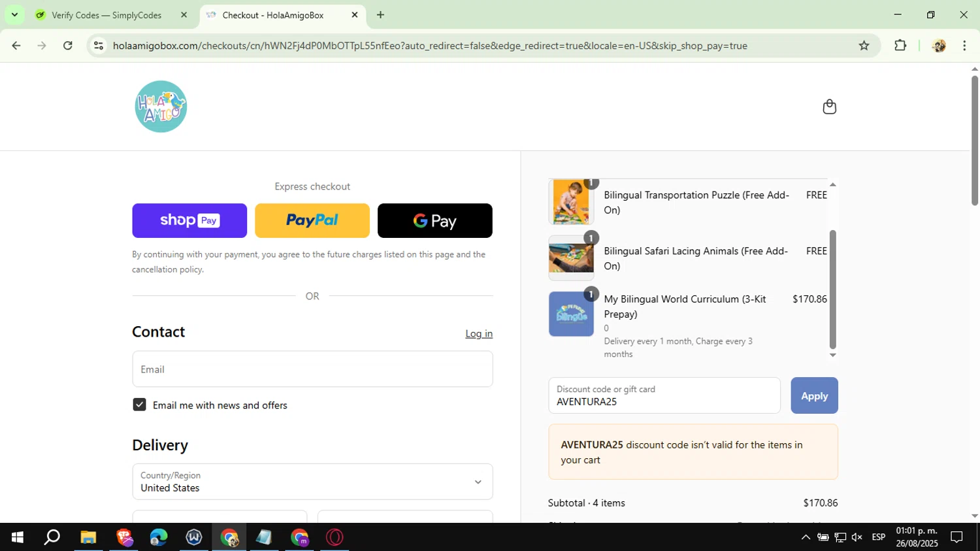This screenshot has height=551, width=980.
Task: Open a new browser tab
Action: tap(380, 15)
